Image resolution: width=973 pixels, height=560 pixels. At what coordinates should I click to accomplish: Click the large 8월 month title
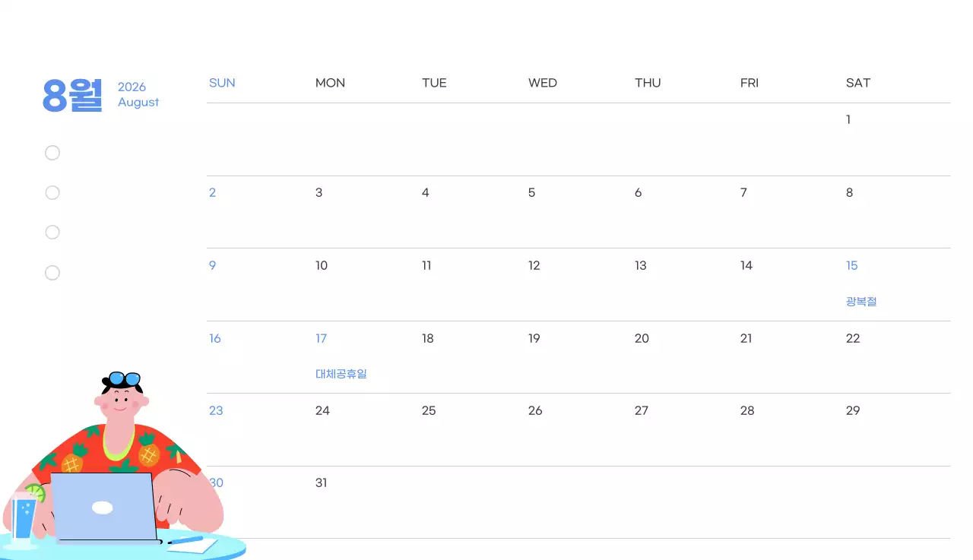pyautogui.click(x=72, y=95)
